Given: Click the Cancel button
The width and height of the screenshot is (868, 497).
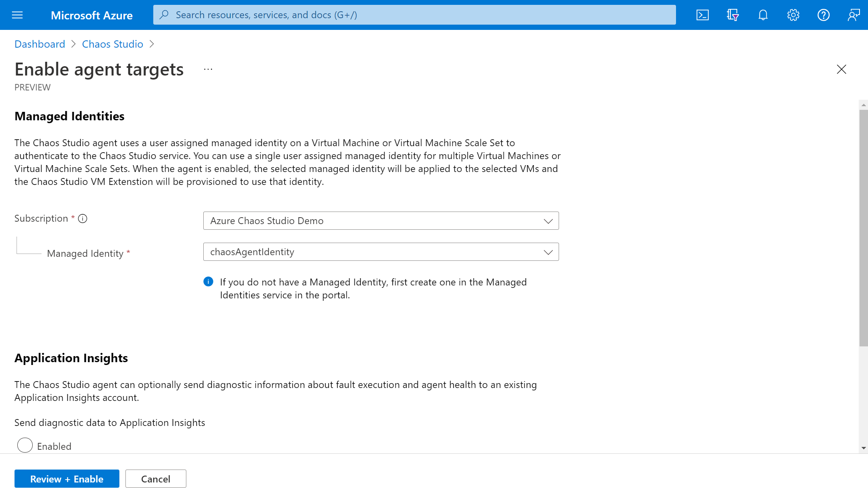Looking at the screenshot, I should [156, 478].
